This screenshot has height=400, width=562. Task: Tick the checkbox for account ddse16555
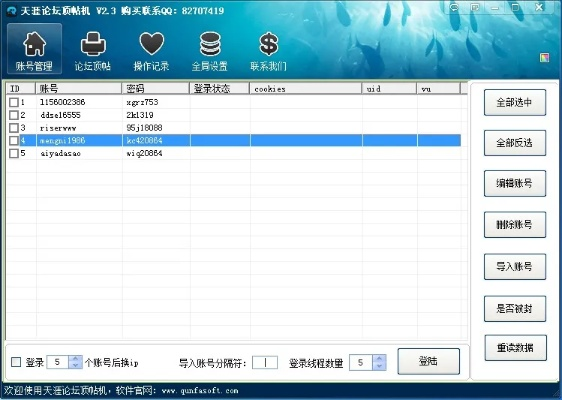[x=14, y=115]
